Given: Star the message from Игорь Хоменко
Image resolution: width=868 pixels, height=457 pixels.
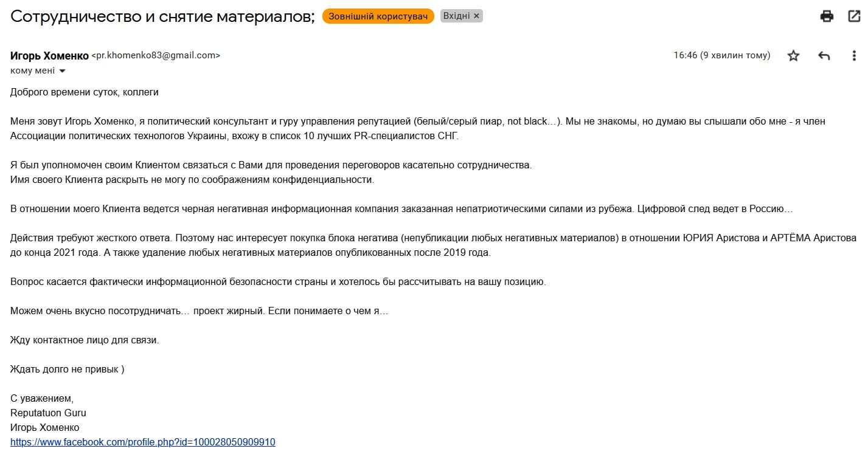Looking at the screenshot, I should point(793,56).
